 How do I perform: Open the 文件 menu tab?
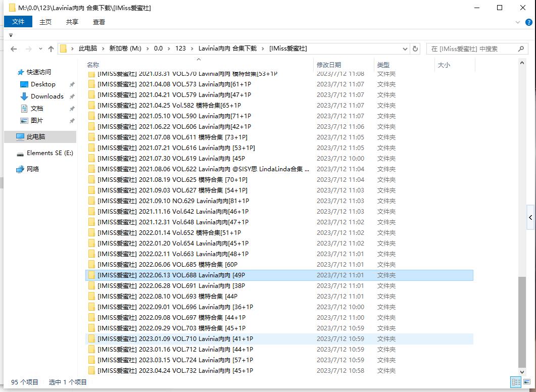click(x=18, y=22)
